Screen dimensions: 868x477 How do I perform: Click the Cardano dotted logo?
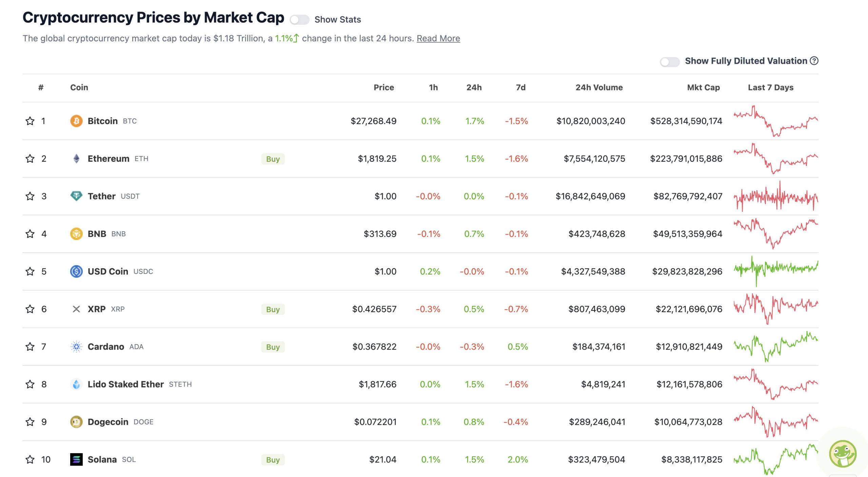[76, 347]
